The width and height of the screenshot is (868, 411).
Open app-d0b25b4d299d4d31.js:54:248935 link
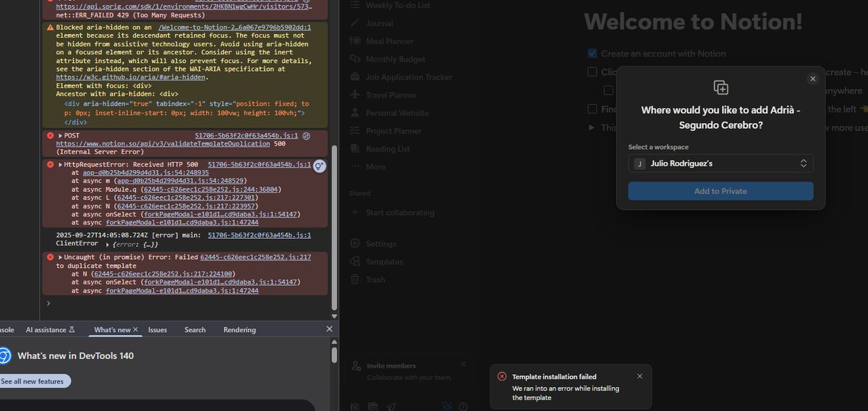pyautogui.click(x=145, y=173)
